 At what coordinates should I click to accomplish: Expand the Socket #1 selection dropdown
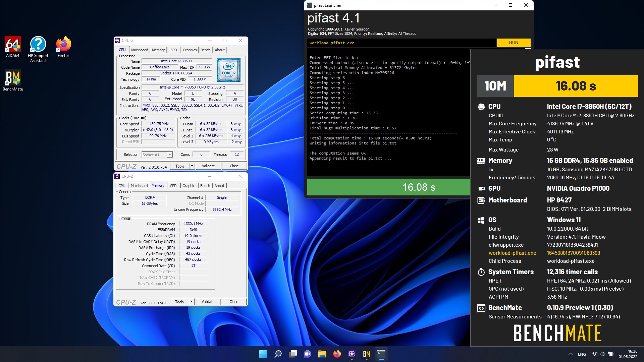tap(170, 155)
